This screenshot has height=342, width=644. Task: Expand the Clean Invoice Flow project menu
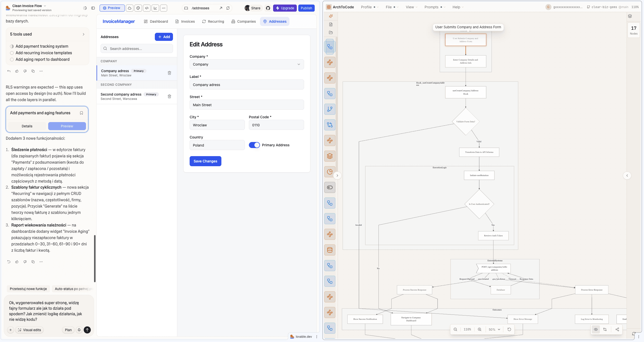click(45, 6)
